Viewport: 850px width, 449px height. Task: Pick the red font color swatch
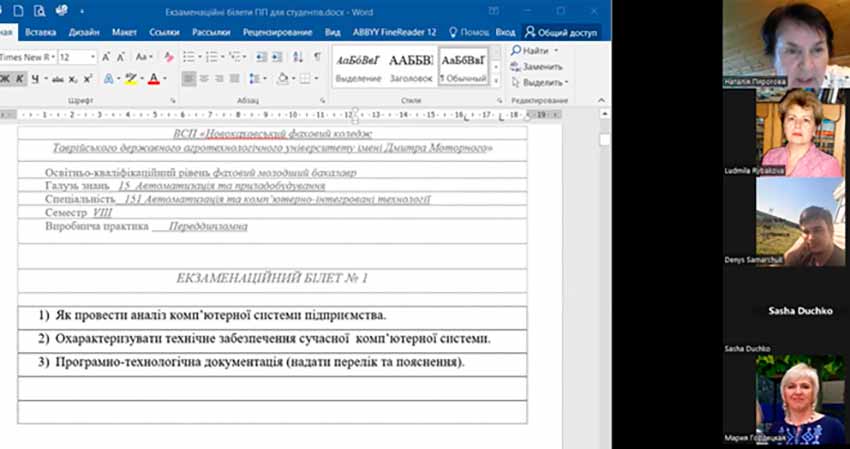pyautogui.click(x=151, y=79)
